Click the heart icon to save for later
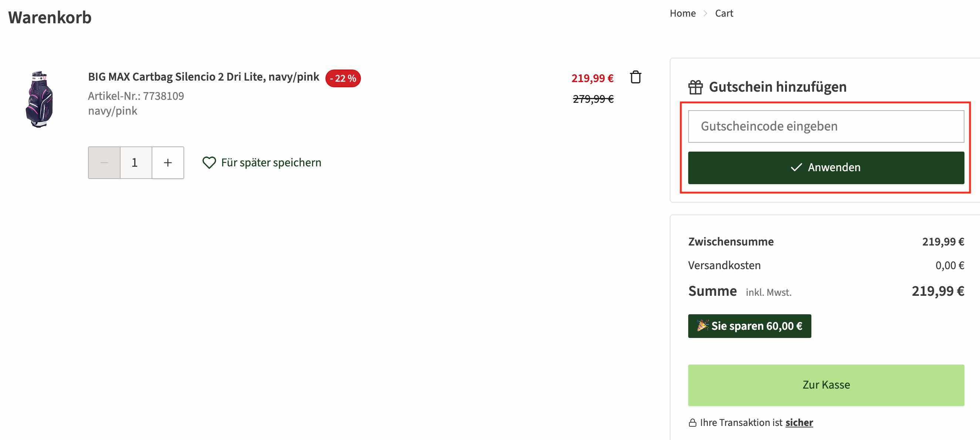Screen dimensions: 980x440 (209, 163)
